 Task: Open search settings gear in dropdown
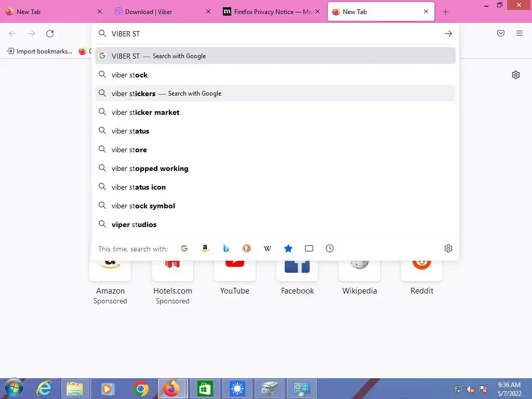click(x=448, y=248)
